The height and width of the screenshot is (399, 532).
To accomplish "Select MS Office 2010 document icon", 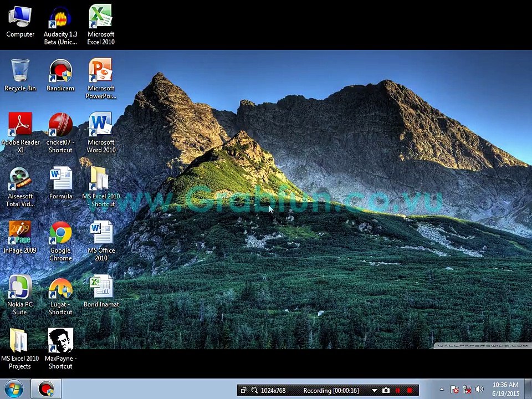I will tap(101, 241).
